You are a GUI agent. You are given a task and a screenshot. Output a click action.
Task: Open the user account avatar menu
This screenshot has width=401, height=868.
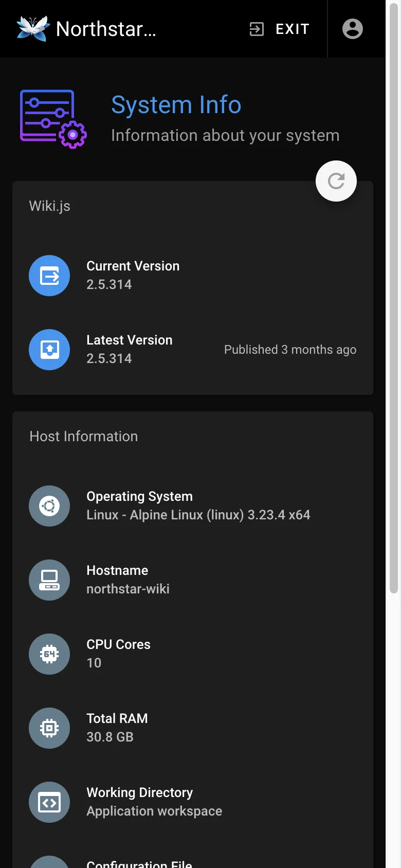pyautogui.click(x=353, y=29)
